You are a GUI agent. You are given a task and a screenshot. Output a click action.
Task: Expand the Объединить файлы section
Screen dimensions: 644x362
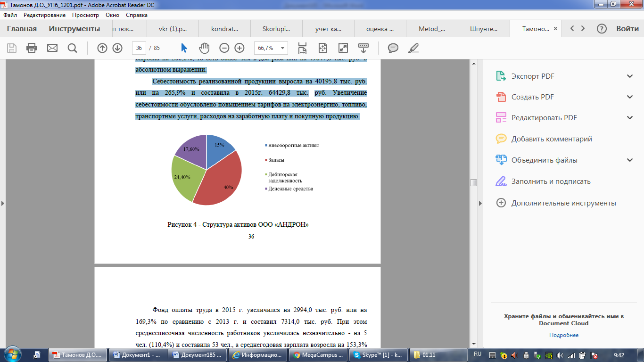(x=630, y=160)
